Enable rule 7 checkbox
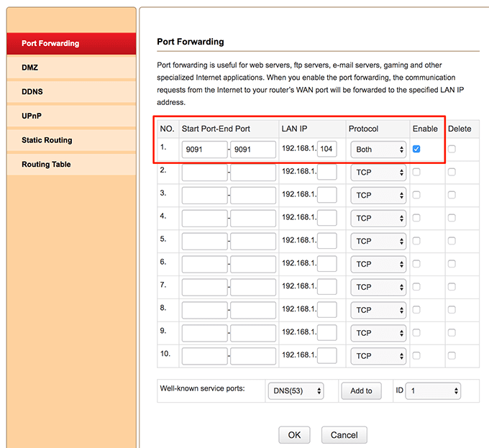Viewport: 489px width, 448px height. tap(416, 286)
